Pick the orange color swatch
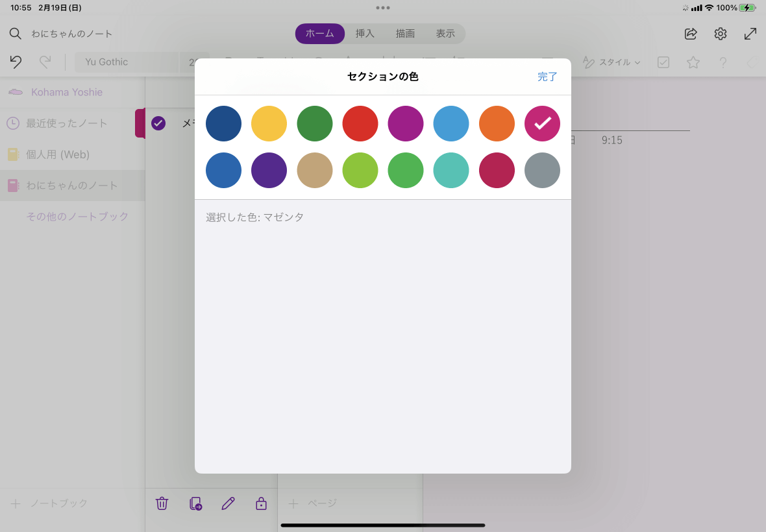Viewport: 766px width, 532px height. 497,123
